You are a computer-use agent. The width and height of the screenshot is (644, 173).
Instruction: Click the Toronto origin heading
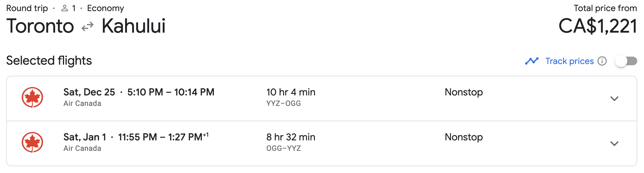40,26
